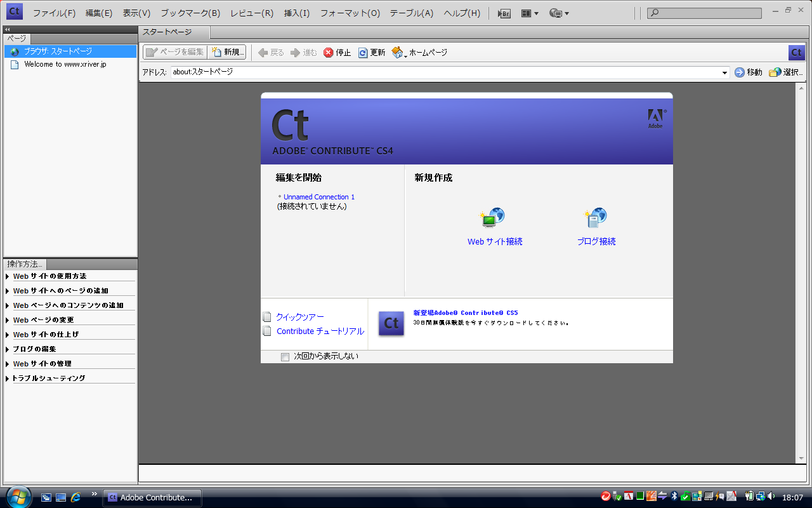Screen dimensions: 812x508
Task: Expand the Web サイトの使用方法 section
Action: [8, 276]
